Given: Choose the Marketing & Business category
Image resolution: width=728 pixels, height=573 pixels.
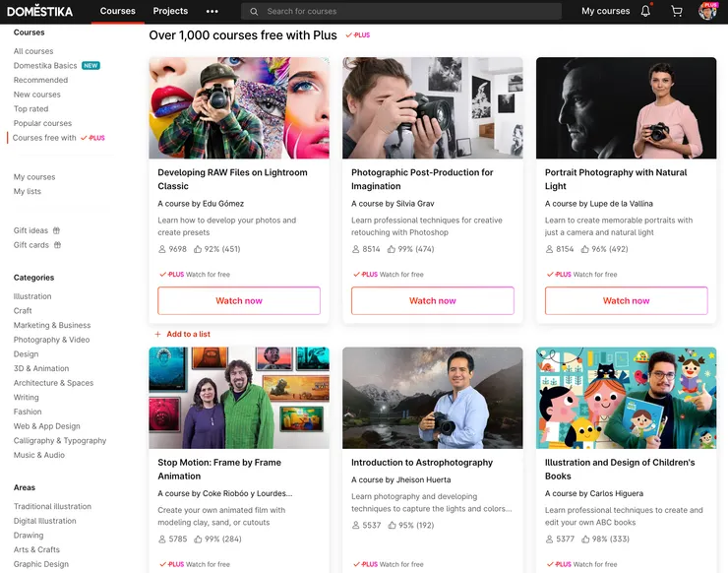Looking at the screenshot, I should pyautogui.click(x=52, y=325).
